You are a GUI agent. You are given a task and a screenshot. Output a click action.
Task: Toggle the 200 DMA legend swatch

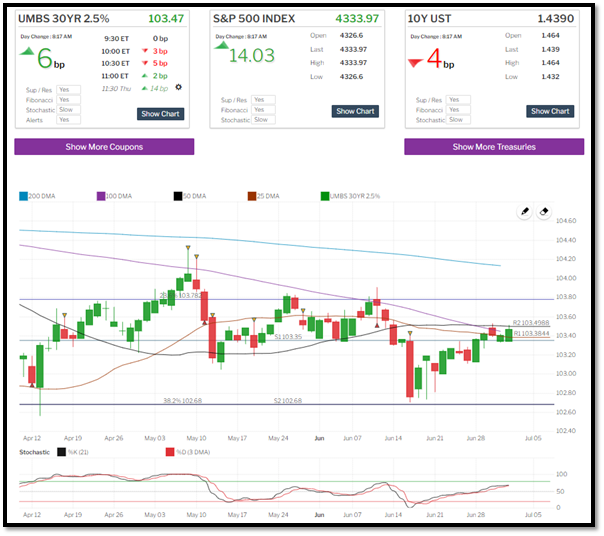pyautogui.click(x=23, y=196)
